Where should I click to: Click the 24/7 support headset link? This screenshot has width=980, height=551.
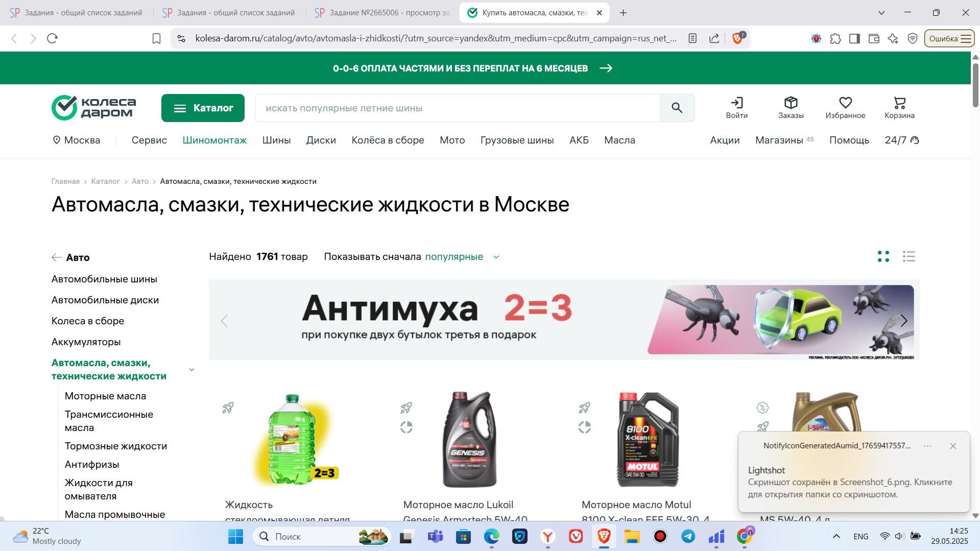click(901, 140)
